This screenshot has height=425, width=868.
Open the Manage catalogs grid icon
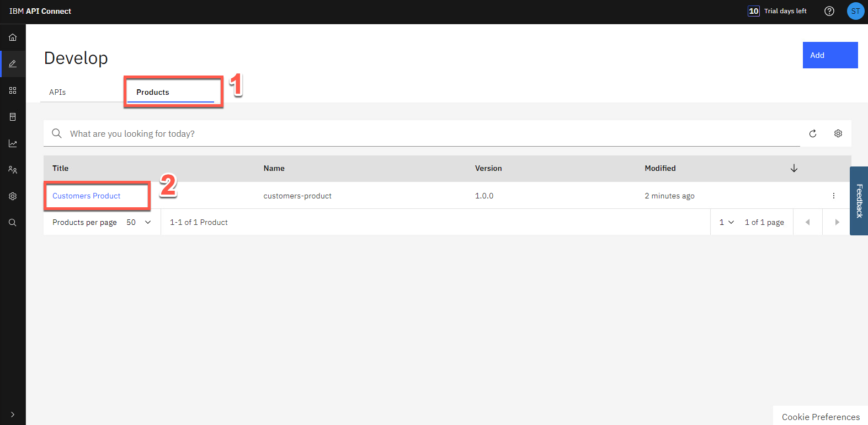[13, 90]
